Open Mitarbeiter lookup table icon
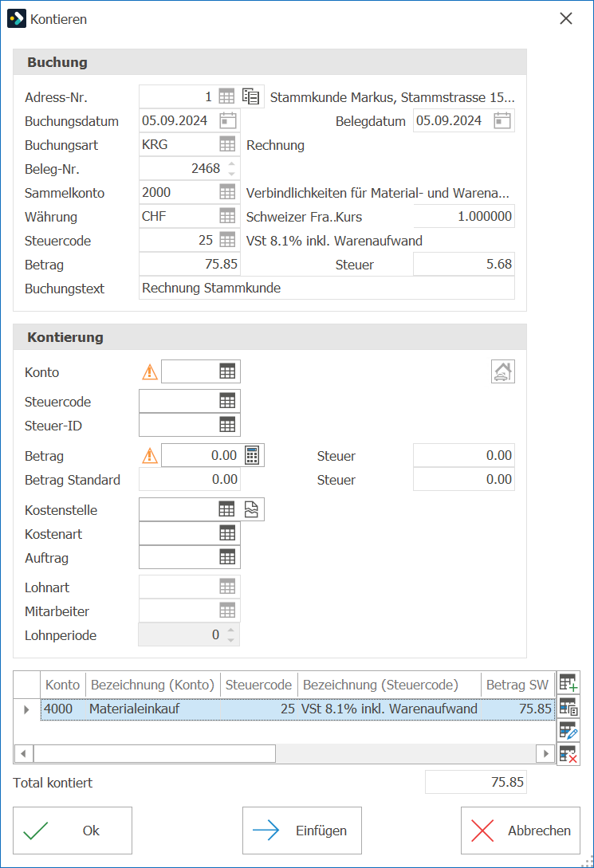Screen dimensions: 594x868 point(227,610)
